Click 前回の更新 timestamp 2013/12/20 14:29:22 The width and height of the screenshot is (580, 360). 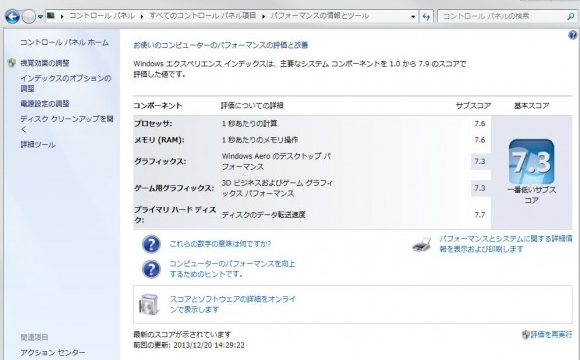tap(189, 345)
